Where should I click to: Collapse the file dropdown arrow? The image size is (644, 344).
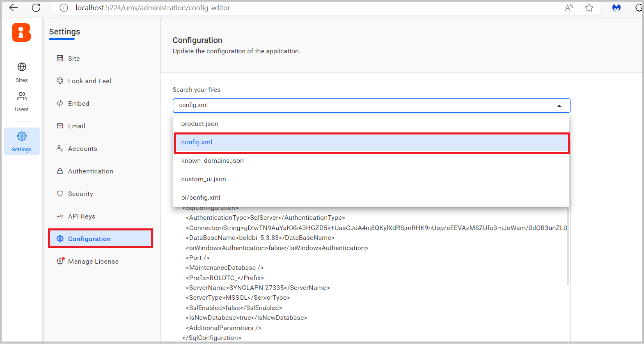559,106
